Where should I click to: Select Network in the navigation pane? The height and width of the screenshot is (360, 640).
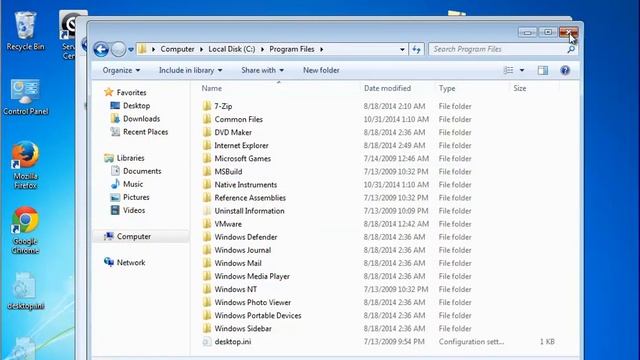coord(124,262)
